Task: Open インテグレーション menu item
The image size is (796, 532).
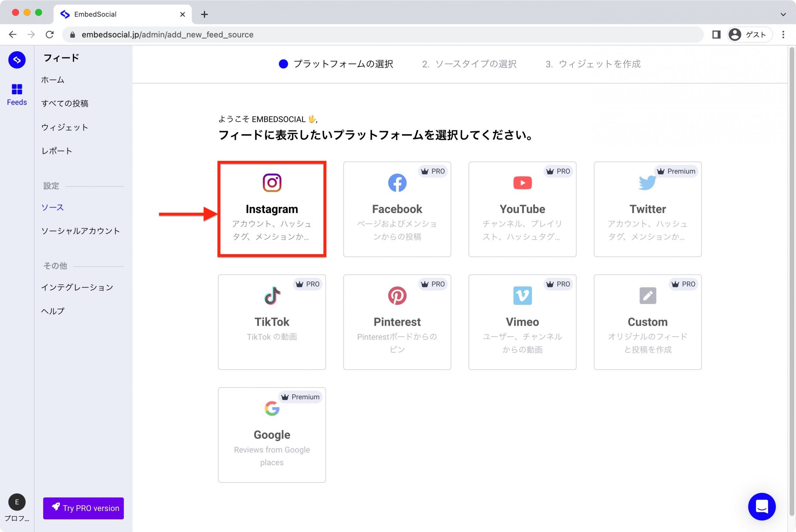Action: click(77, 287)
